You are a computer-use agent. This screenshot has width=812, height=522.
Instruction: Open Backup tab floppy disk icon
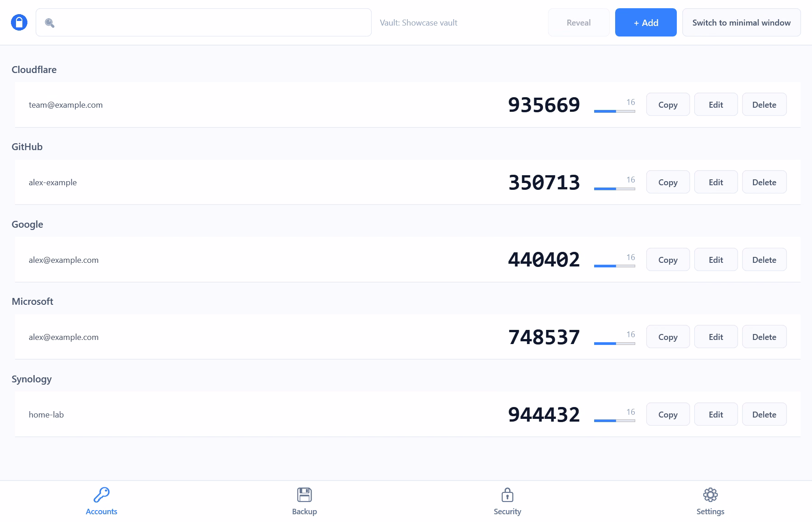pyautogui.click(x=304, y=495)
